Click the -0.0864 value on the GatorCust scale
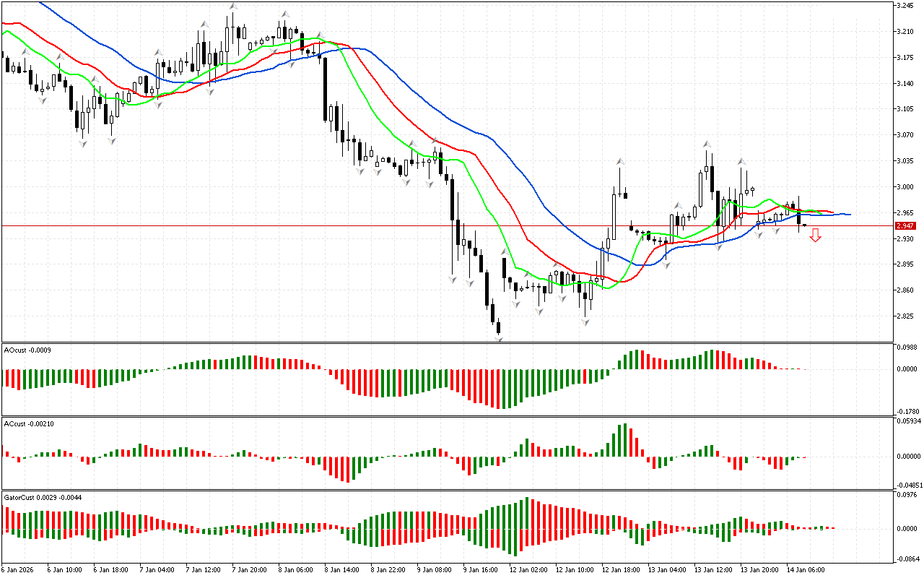924x578 pixels. tap(907, 558)
